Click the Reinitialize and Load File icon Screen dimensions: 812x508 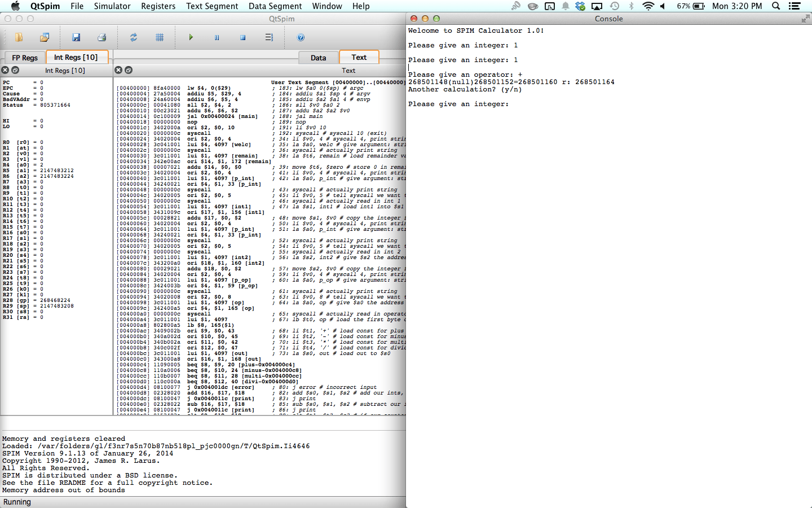(x=45, y=37)
